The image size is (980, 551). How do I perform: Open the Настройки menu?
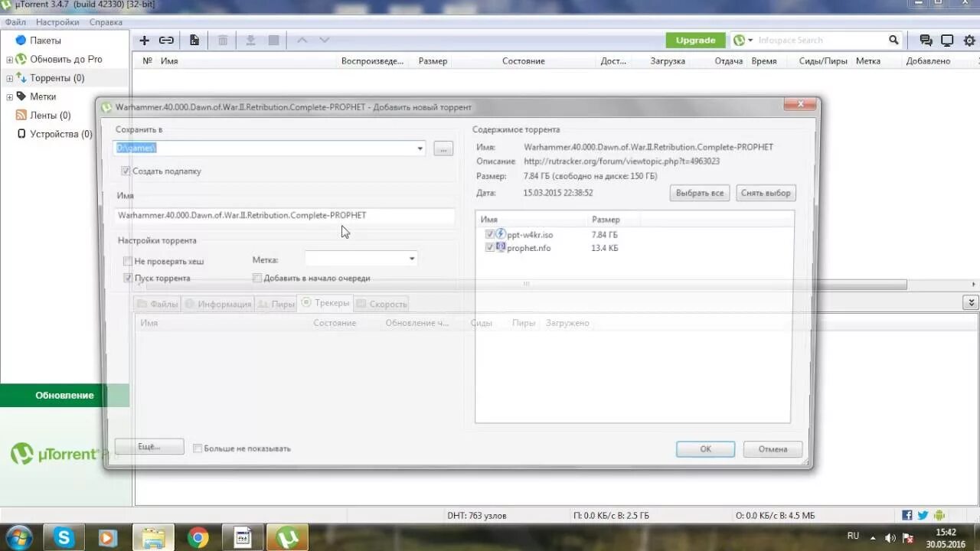pos(57,22)
